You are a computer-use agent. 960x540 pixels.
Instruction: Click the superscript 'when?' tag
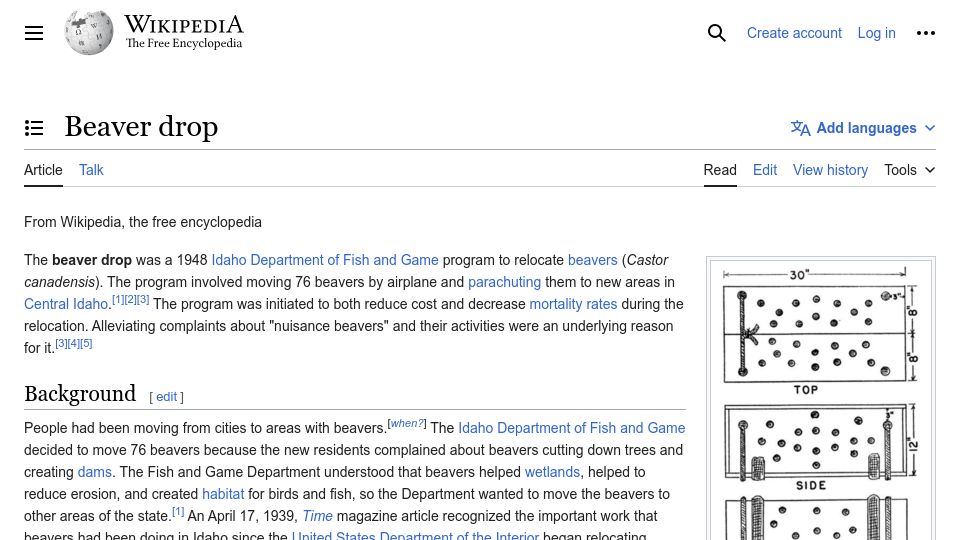[x=407, y=423]
